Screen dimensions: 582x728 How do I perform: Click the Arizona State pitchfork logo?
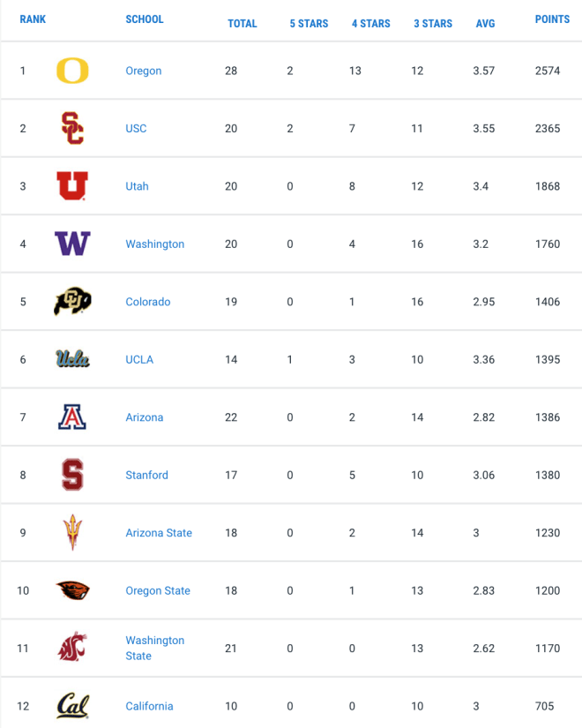click(x=72, y=532)
